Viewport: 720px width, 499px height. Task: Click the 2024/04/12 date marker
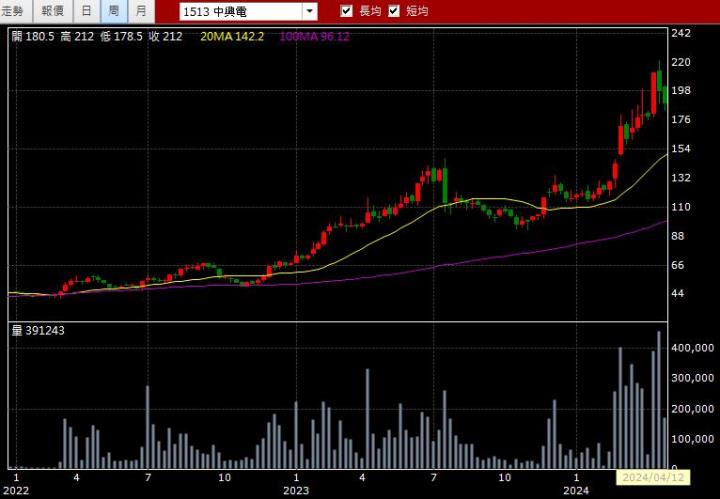pos(652,477)
